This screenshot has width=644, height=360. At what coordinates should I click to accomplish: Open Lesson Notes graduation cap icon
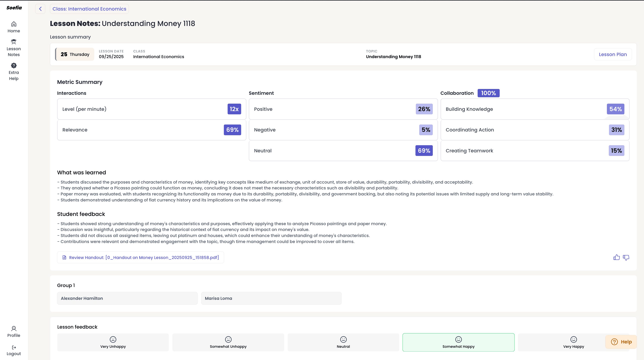14,42
